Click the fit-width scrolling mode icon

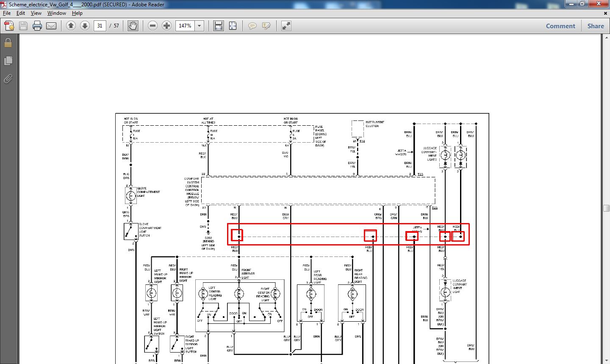tap(219, 26)
